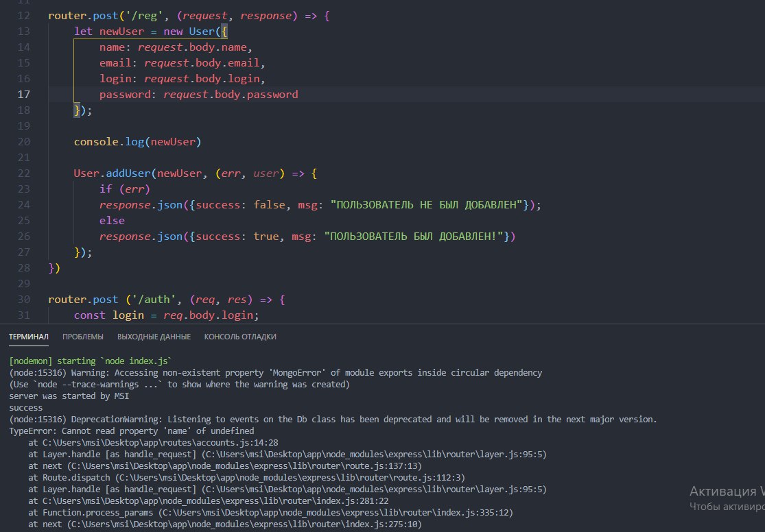
Task: Click the '[nodemon] starting' terminal line
Action: click(x=91, y=361)
